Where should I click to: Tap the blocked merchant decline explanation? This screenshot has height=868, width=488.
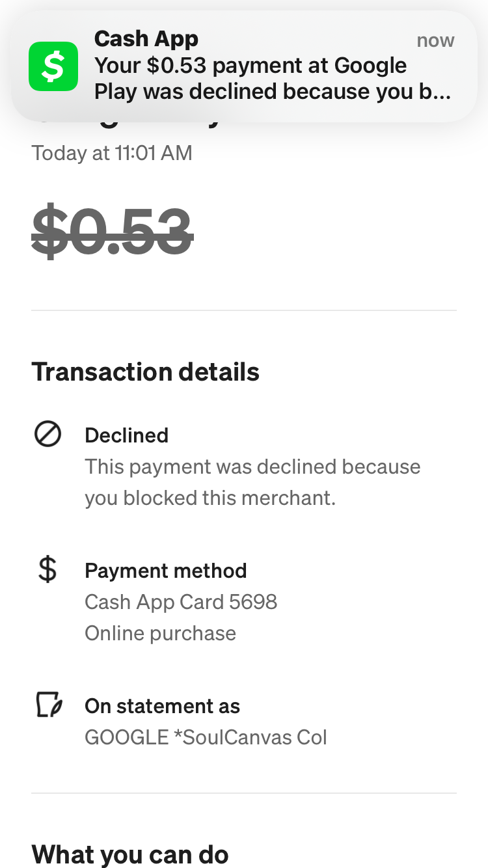[252, 482]
